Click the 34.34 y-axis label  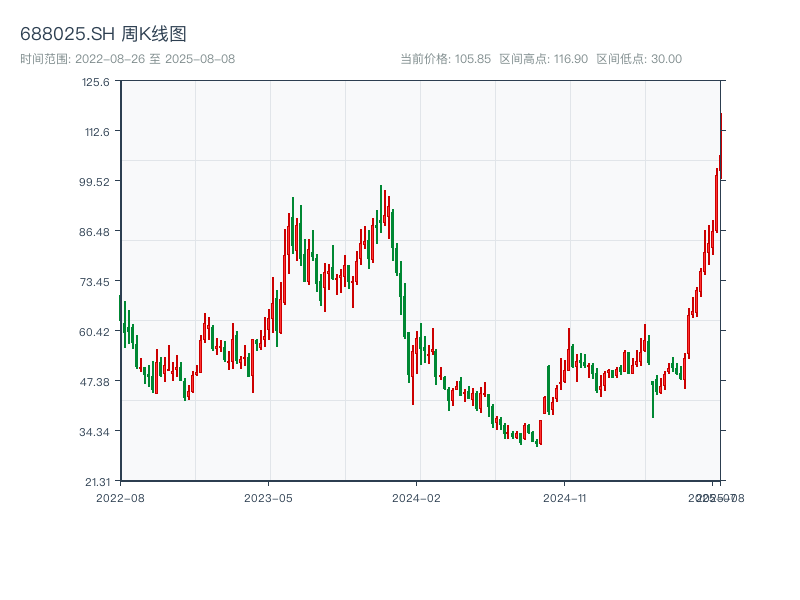click(x=94, y=432)
